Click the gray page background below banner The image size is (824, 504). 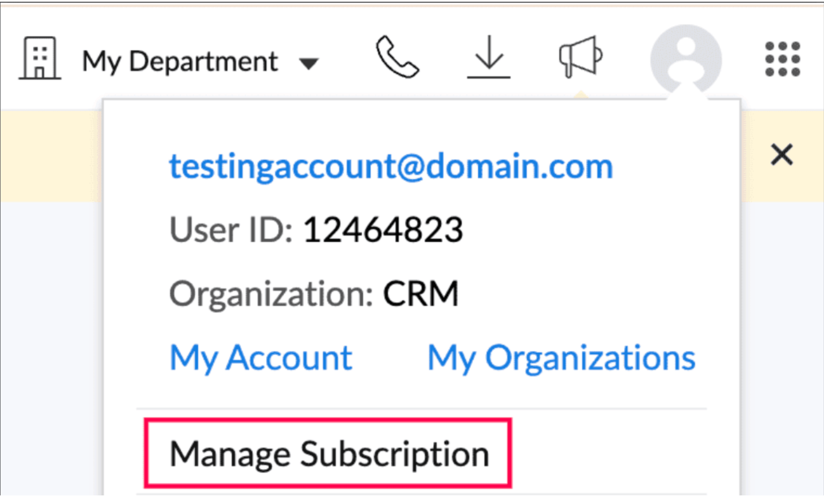pyautogui.click(x=52, y=344)
